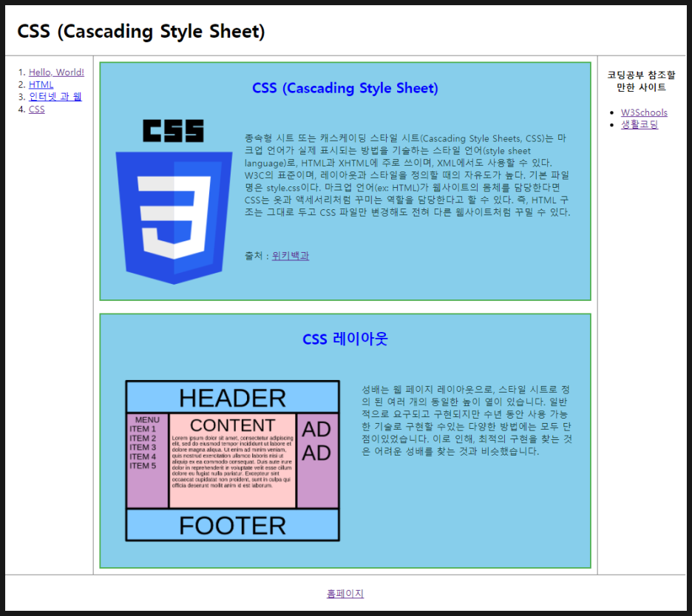Click the CSS3 shield logo image
This screenshot has height=616, width=692.
click(174, 201)
